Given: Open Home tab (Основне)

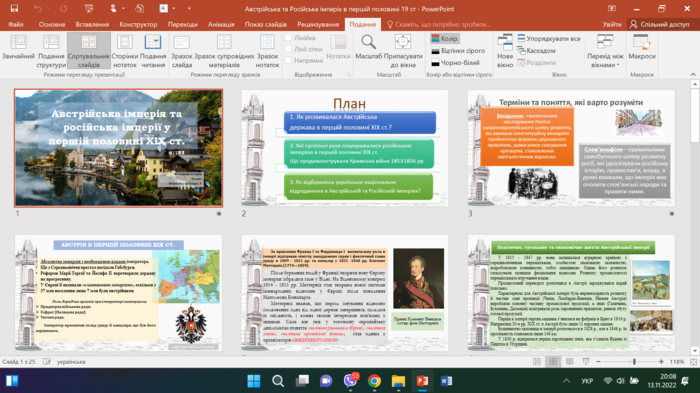Looking at the screenshot, I should click(52, 24).
